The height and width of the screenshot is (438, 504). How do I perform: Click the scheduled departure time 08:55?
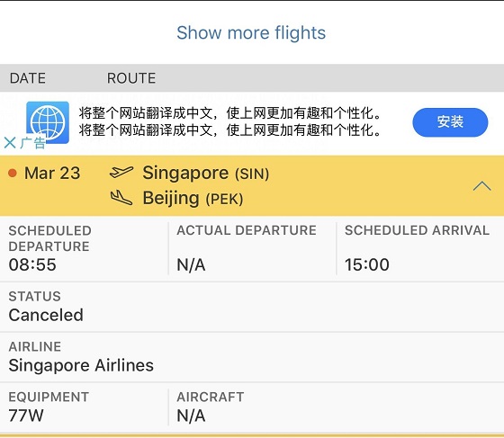click(32, 265)
